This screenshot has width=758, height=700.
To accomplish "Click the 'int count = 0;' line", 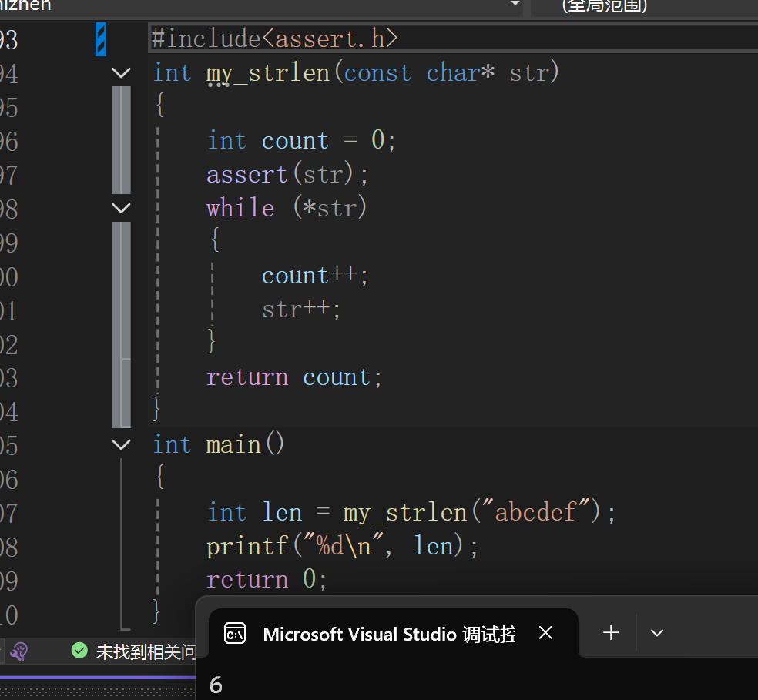I will tap(301, 141).
